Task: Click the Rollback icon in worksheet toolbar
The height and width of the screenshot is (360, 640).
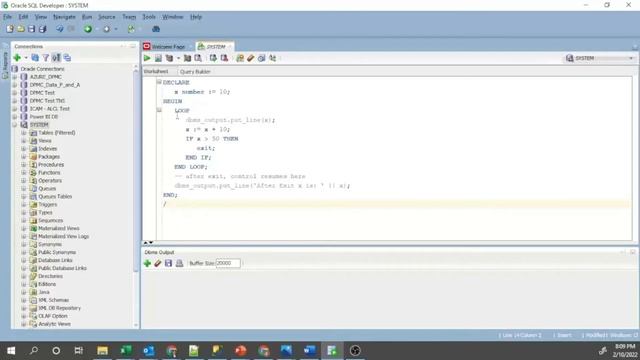Action: [x=224, y=58]
